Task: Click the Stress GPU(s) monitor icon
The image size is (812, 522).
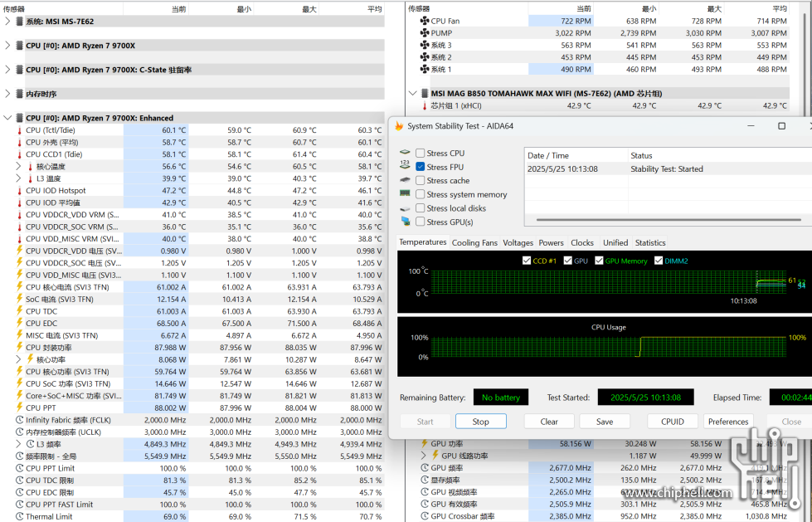Action: click(405, 222)
